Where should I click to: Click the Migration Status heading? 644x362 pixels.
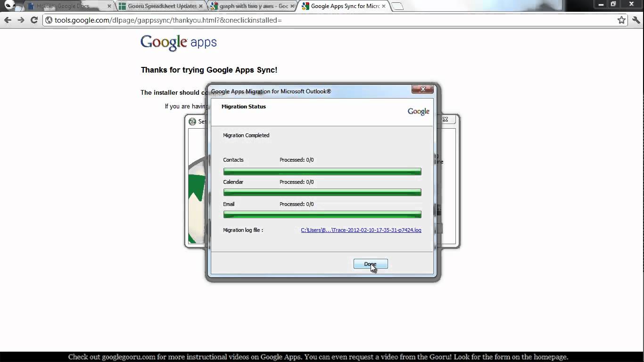244,107
